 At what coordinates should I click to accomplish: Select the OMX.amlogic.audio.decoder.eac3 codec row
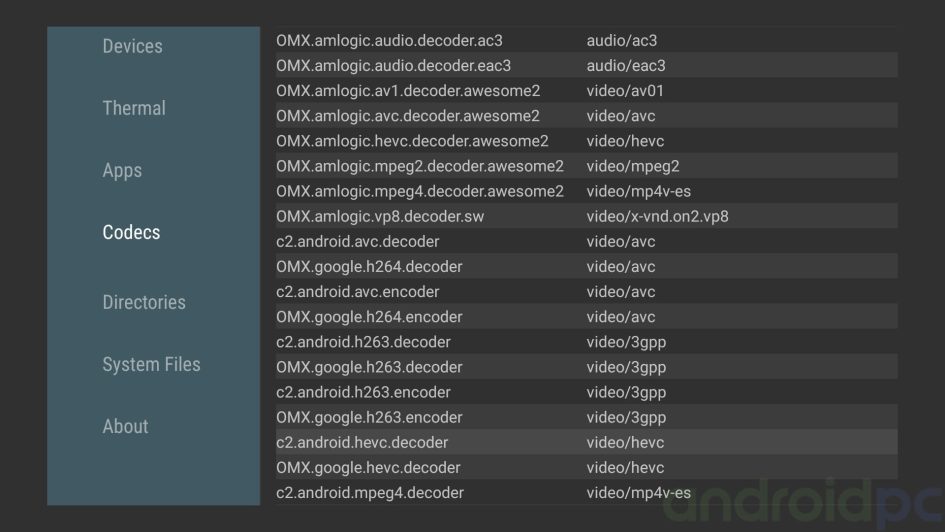393,66
